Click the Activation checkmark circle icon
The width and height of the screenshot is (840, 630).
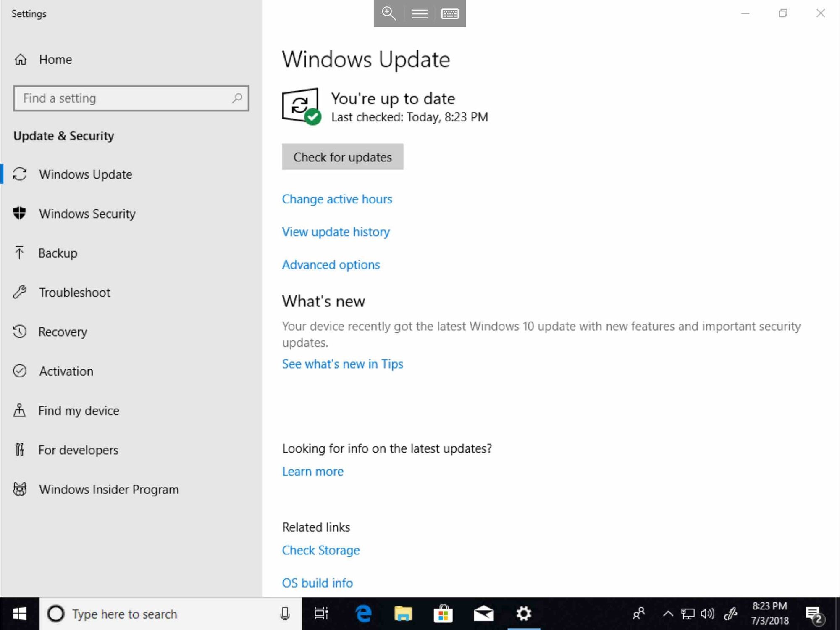tap(20, 371)
